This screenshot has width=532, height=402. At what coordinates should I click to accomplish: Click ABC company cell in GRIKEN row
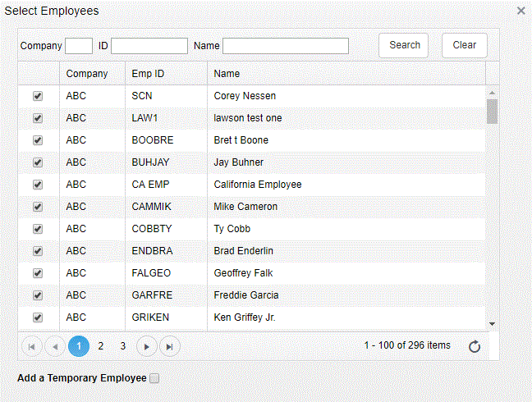[x=92, y=317]
